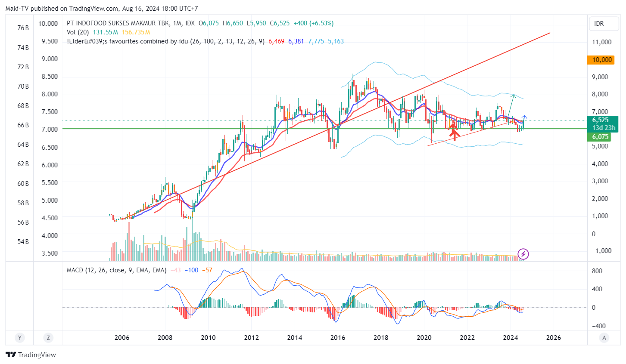This screenshot has height=364, width=626.
Task: Click the TradingView logo
Action: [x=31, y=355]
